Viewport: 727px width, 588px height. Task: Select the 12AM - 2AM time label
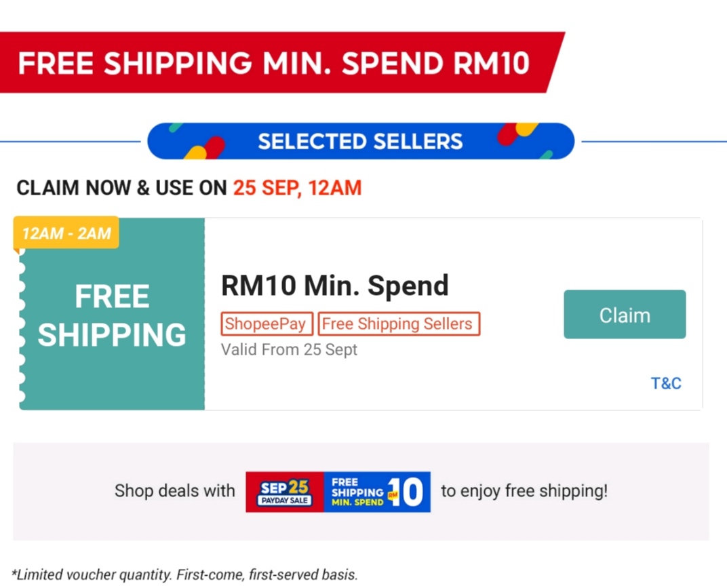tap(66, 233)
